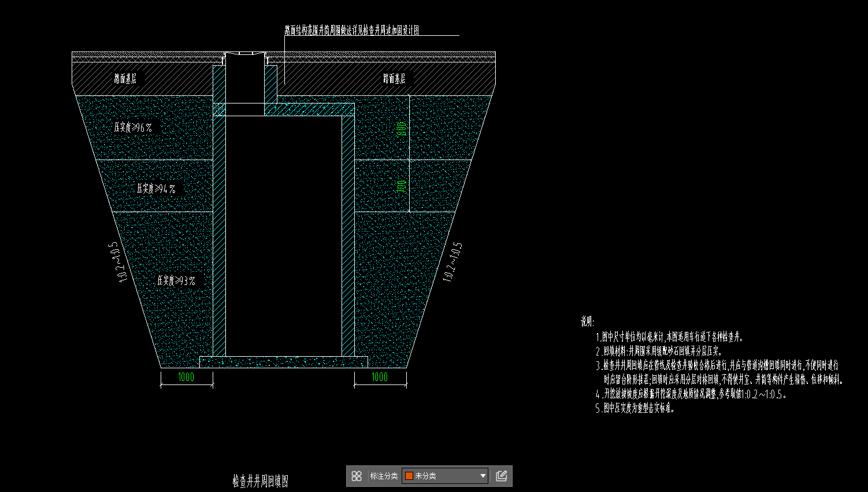The width and height of the screenshot is (868, 492).
Task: Select the top leader note 路面结构范围井筒周围做法
Action: coord(351,30)
